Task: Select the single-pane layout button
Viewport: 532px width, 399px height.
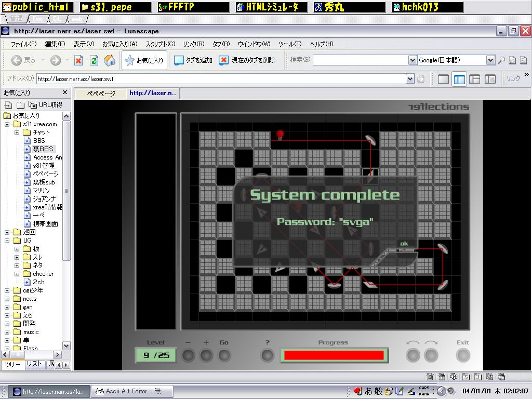Action: pos(443,79)
